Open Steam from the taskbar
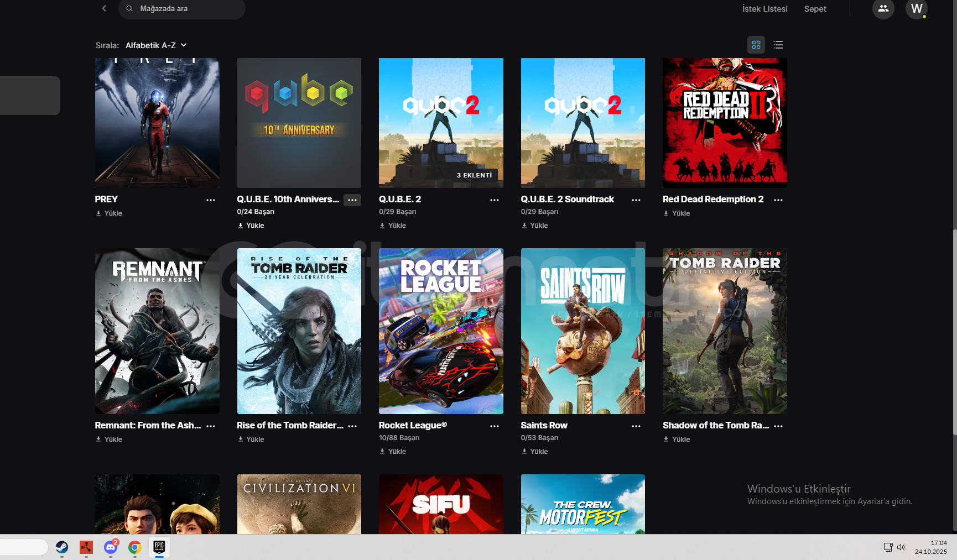The width and height of the screenshot is (957, 560). 62,547
